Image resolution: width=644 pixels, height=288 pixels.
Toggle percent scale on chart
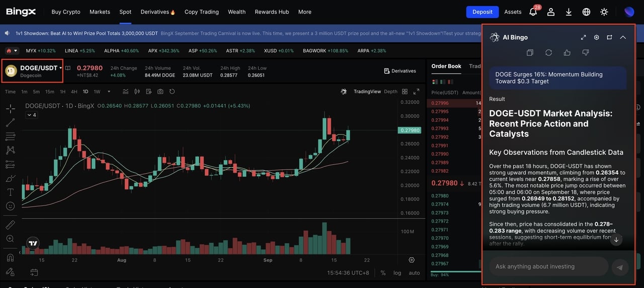(x=383, y=272)
